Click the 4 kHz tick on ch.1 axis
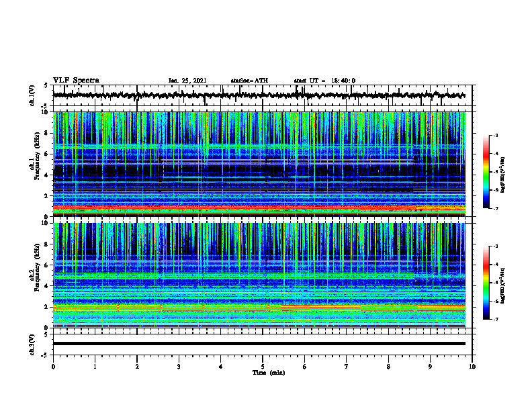Screen dimensions: 532x411 click(47, 175)
